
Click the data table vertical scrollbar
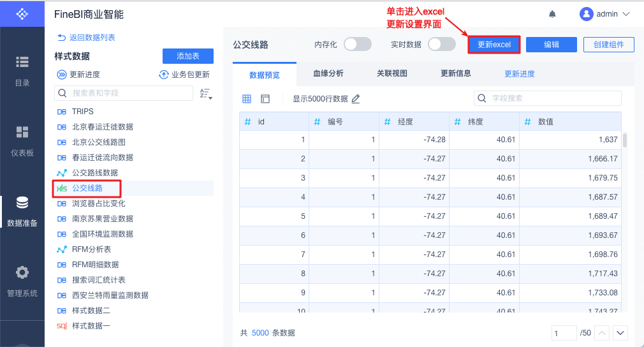pyautogui.click(x=625, y=140)
